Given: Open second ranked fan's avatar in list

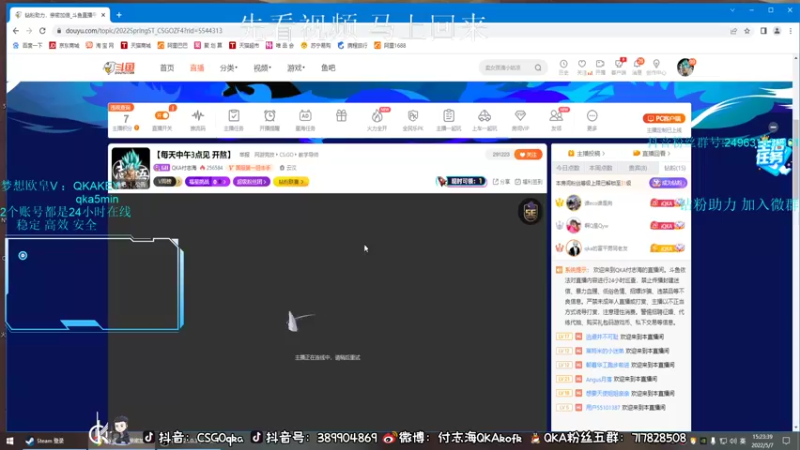Looking at the screenshot, I should point(573,225).
